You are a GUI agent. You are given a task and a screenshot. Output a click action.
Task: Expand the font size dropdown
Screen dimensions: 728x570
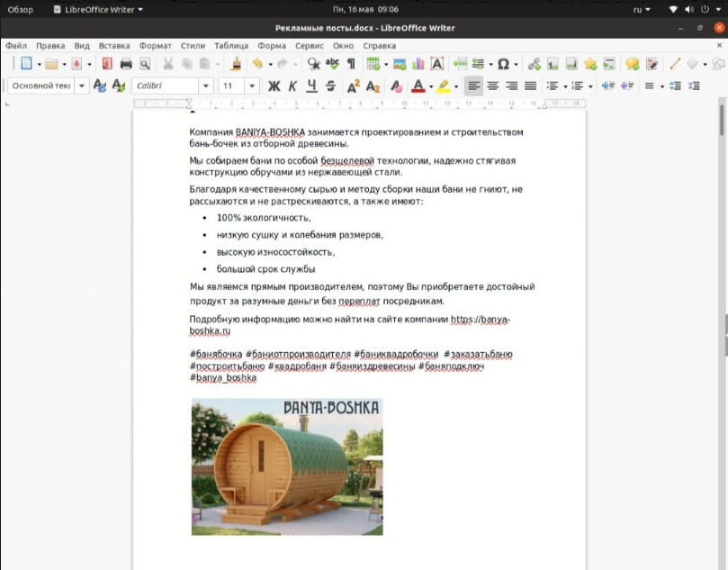(x=251, y=86)
